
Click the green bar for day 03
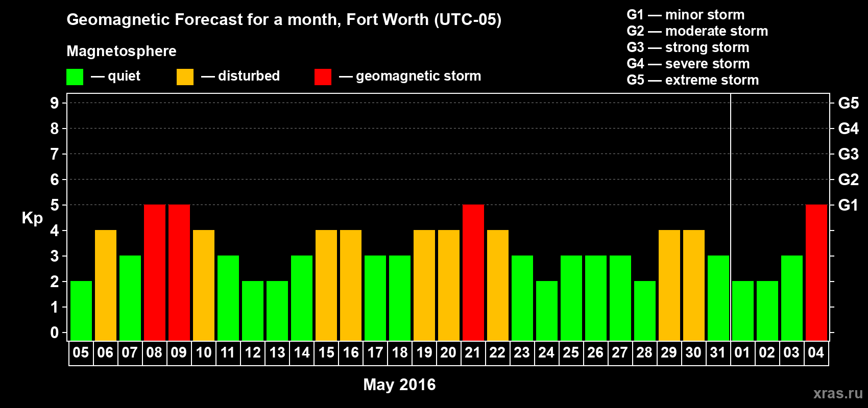pos(792,298)
